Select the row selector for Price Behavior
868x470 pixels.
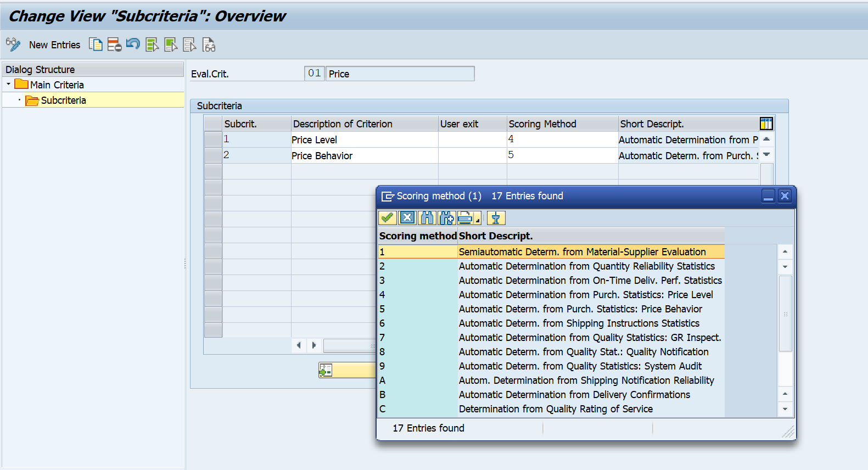[x=213, y=155]
